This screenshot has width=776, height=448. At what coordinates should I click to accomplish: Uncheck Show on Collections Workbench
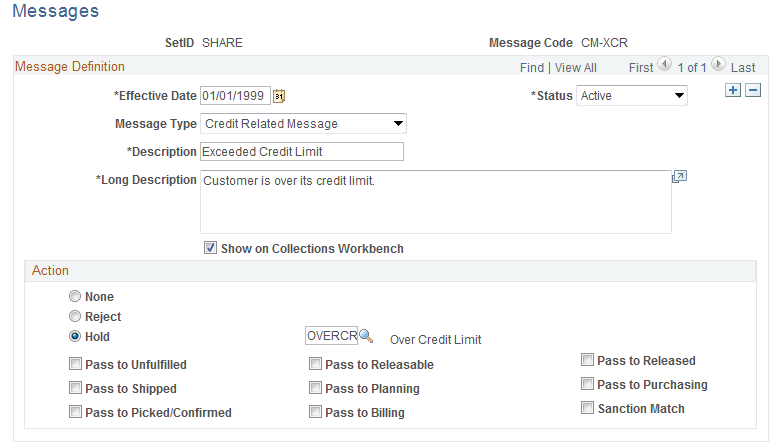[x=210, y=248]
